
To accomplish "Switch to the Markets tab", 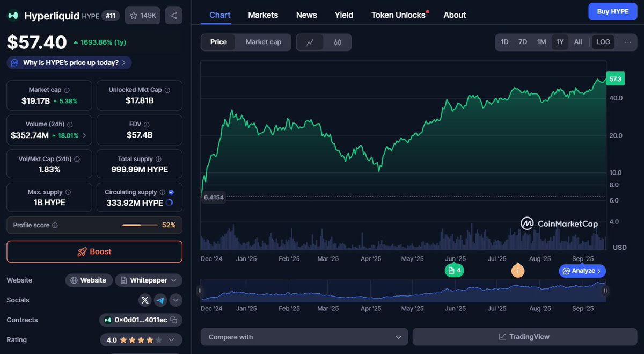I will pos(263,15).
